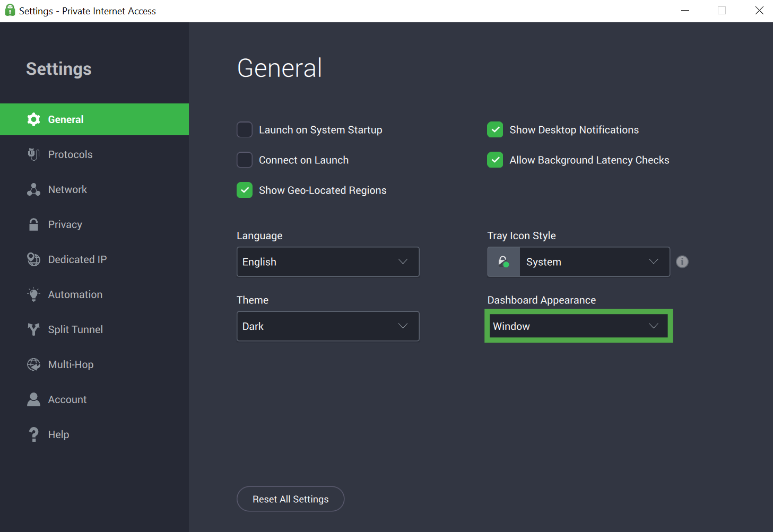
Task: Open the Language dropdown showing English
Action: [x=328, y=261]
